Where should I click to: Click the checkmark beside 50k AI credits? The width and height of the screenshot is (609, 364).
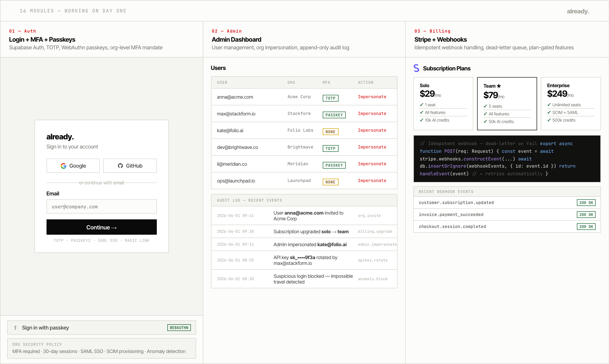pyautogui.click(x=485, y=121)
